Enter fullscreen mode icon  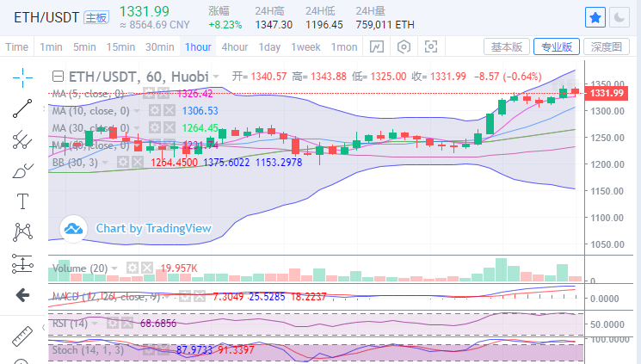click(431, 46)
